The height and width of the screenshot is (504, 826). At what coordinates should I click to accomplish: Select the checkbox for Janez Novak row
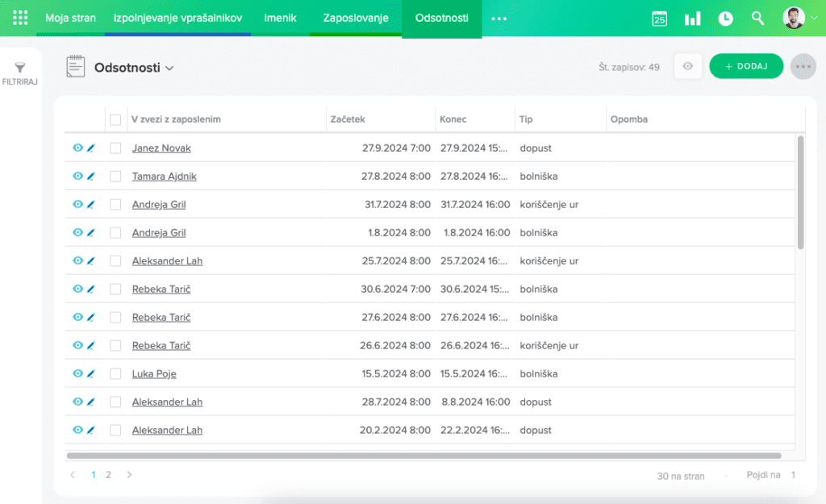pyautogui.click(x=115, y=148)
